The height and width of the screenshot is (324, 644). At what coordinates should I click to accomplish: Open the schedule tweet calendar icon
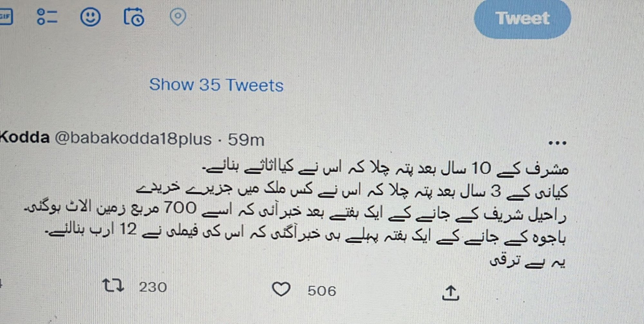[134, 17]
